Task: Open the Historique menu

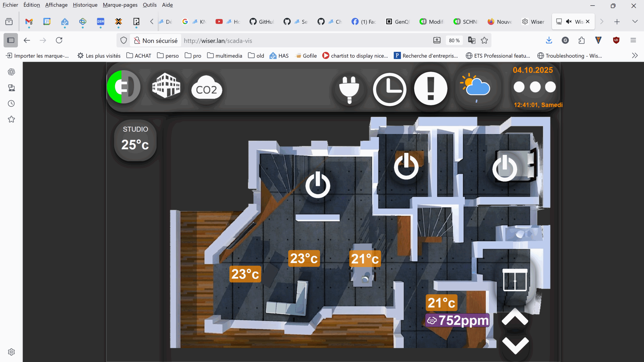Action: pos(85,5)
